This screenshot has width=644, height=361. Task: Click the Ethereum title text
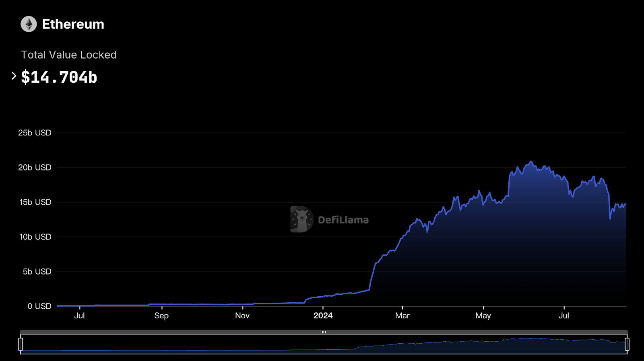pos(73,24)
